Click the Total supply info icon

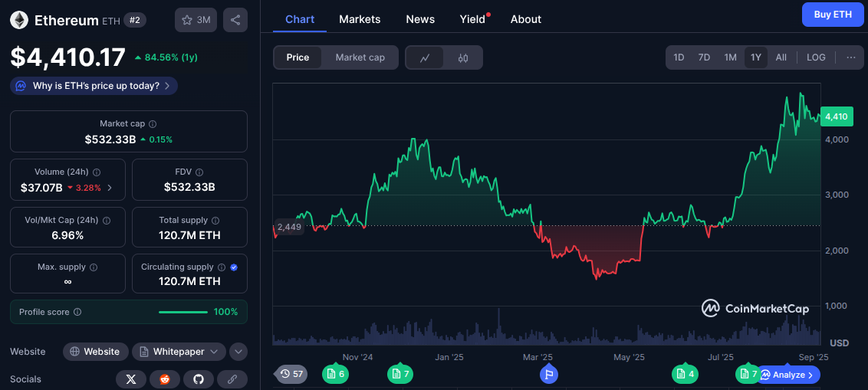[216, 220]
